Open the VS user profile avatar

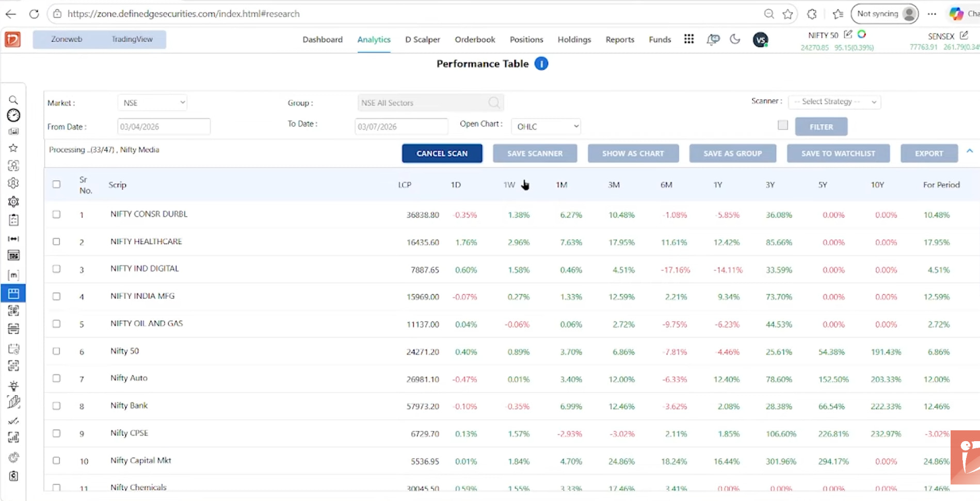click(760, 40)
